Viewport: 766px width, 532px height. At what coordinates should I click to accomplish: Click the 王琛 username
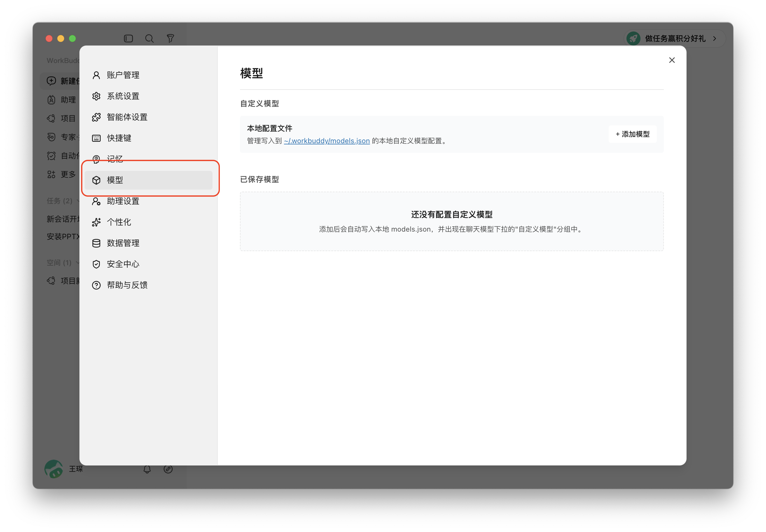tap(76, 469)
